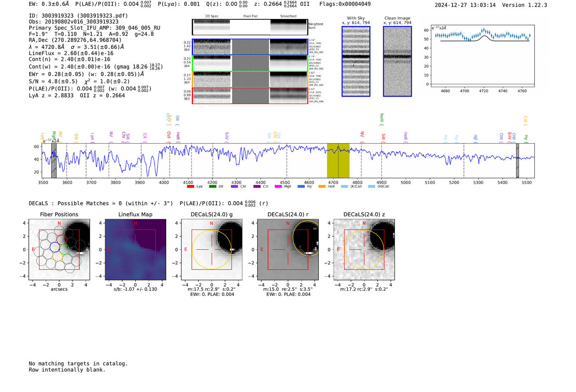Image resolution: width=576 pixels, height=392 pixels.
Task: Select the red-outlined 2D spectrum row
Action: point(250,96)
